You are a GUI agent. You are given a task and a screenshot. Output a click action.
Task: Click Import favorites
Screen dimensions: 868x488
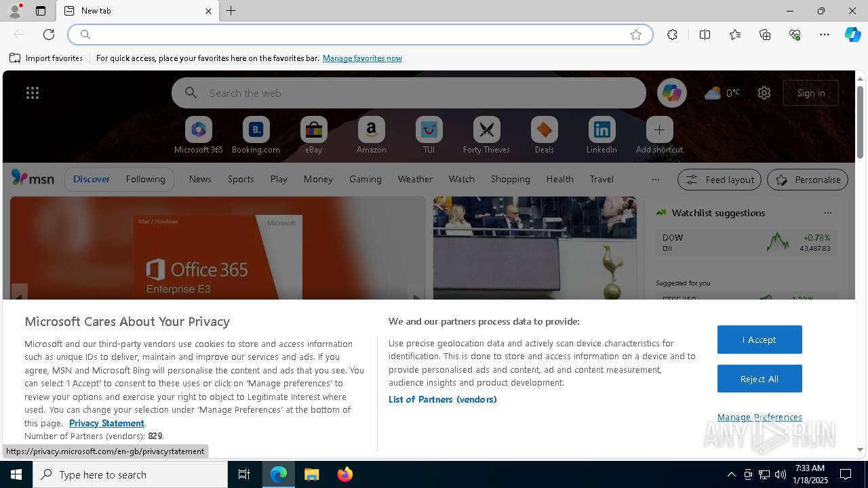click(46, 58)
